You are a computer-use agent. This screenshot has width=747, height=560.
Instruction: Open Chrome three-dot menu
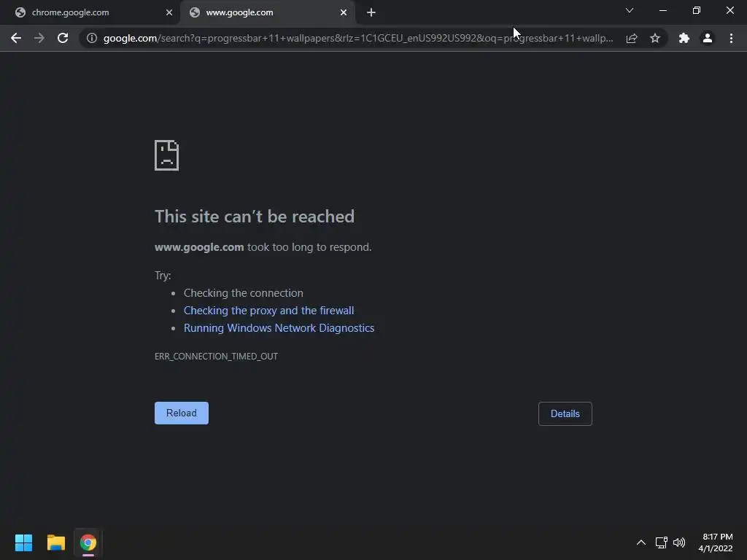click(731, 38)
